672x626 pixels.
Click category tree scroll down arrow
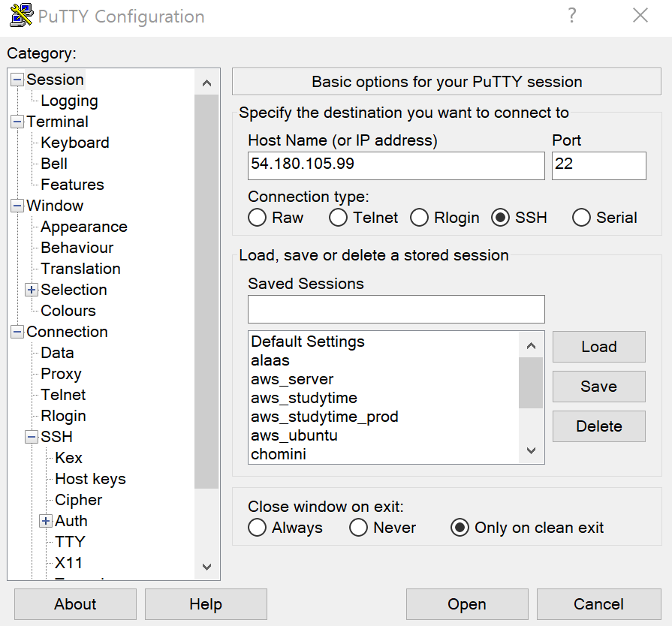pos(206,567)
